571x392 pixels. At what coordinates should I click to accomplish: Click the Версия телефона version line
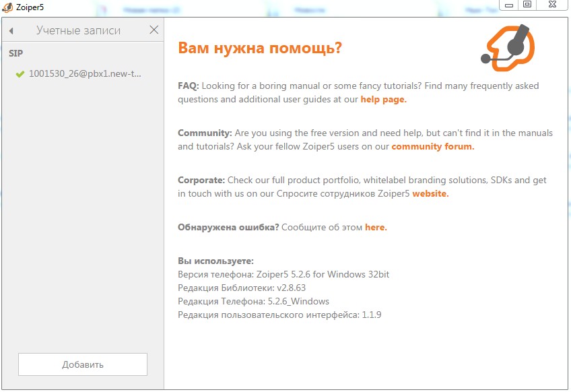click(x=283, y=274)
